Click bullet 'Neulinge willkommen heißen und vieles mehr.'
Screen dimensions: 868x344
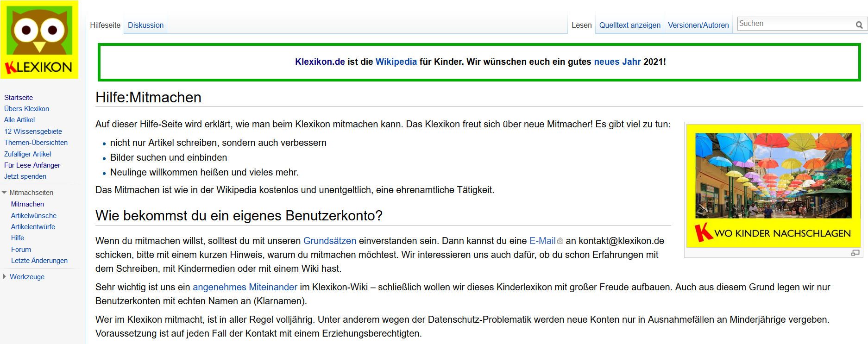pyautogui.click(x=204, y=172)
